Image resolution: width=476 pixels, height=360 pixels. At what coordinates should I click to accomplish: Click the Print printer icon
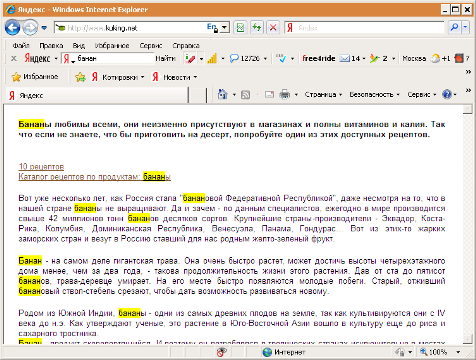point(285,95)
